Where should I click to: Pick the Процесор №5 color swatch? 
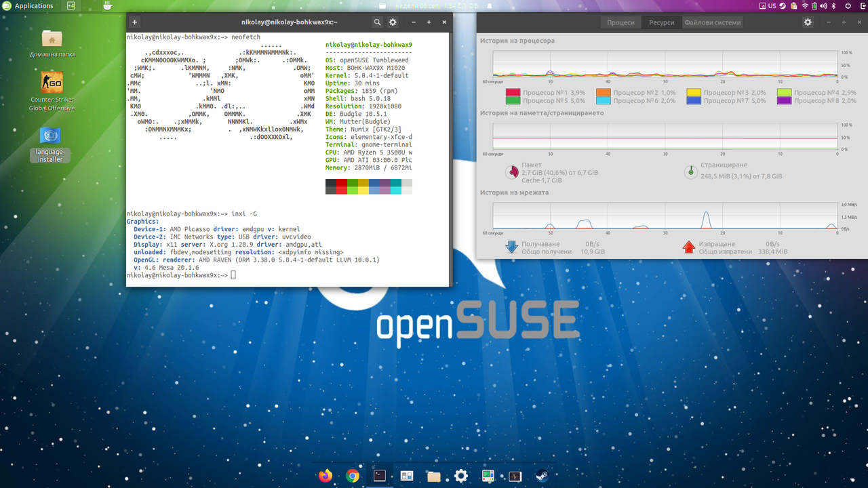[x=513, y=100]
